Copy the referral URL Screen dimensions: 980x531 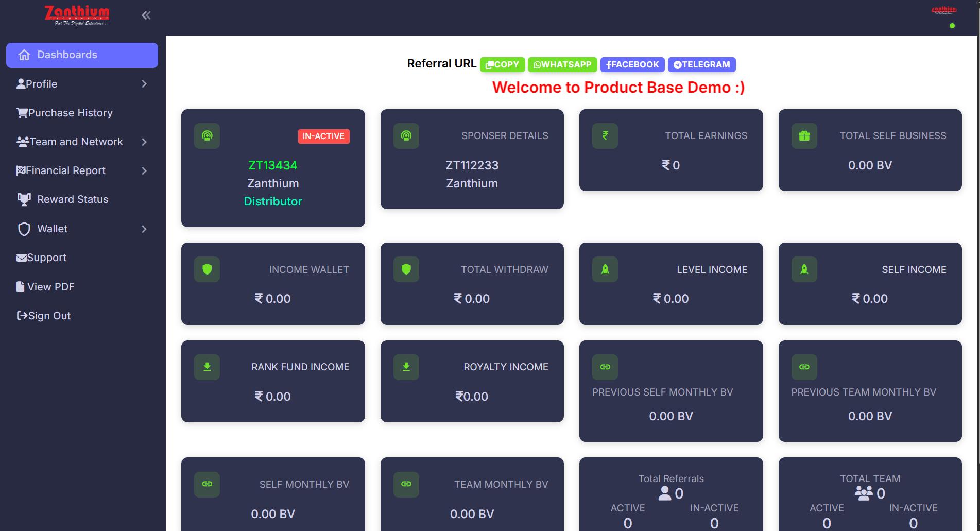pos(503,64)
